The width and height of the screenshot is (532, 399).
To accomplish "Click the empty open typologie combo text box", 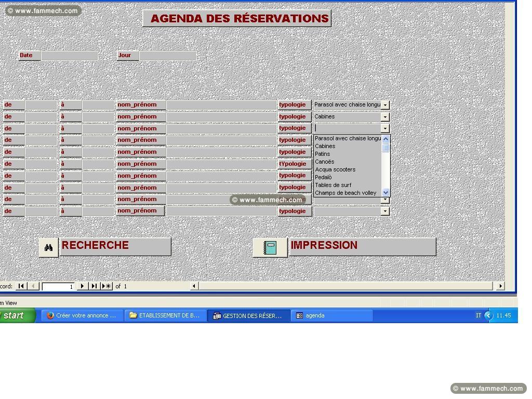I will click(x=347, y=128).
